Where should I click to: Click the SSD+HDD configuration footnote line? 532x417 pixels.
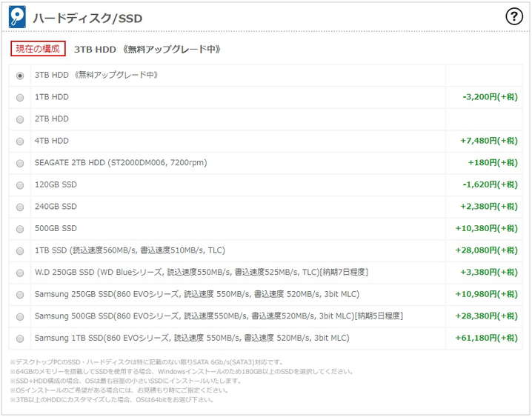[126, 381]
